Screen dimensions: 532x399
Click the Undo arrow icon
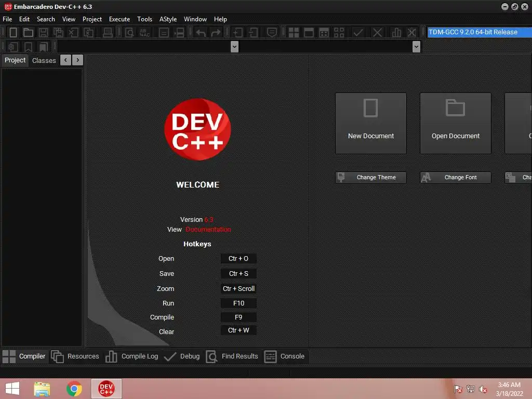point(201,33)
